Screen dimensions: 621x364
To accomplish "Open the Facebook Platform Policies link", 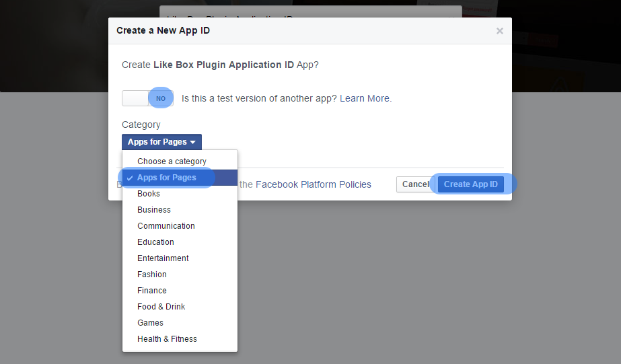I will (x=313, y=184).
